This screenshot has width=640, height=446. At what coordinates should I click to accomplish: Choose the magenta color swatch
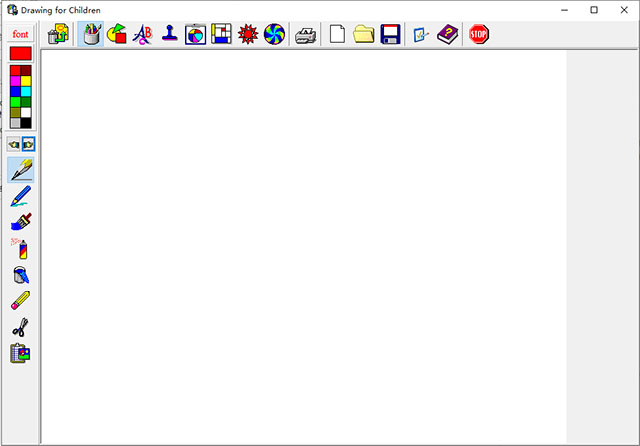coord(15,81)
